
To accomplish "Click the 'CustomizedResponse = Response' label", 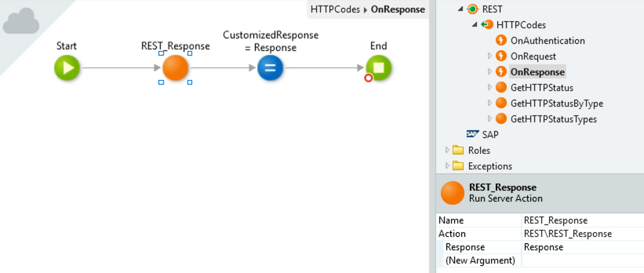I will pos(271,41).
